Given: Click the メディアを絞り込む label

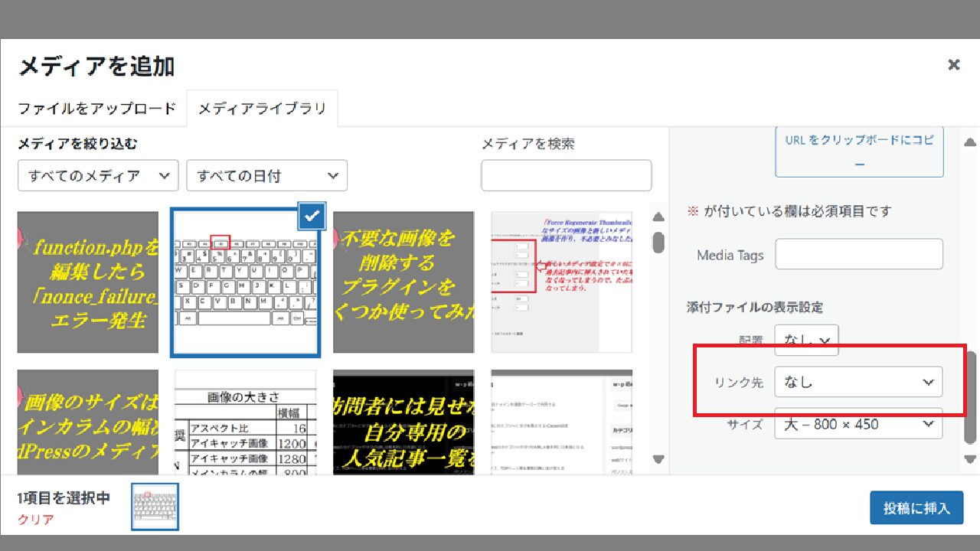Looking at the screenshot, I should (77, 143).
